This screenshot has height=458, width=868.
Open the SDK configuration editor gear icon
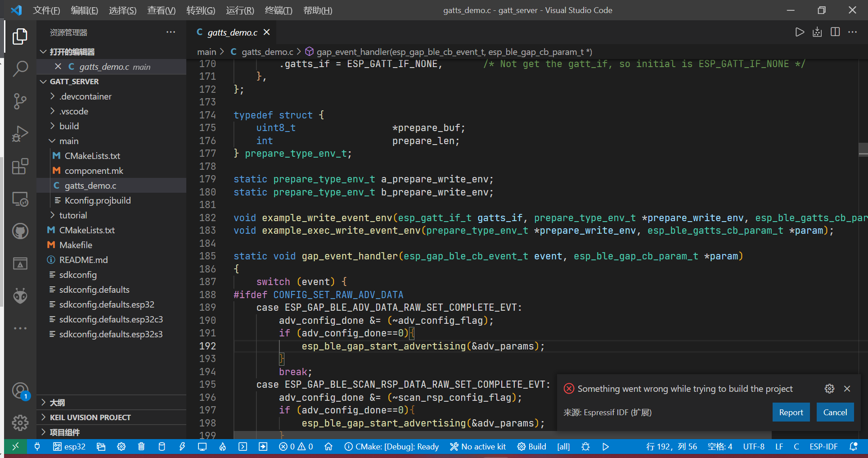(121, 446)
